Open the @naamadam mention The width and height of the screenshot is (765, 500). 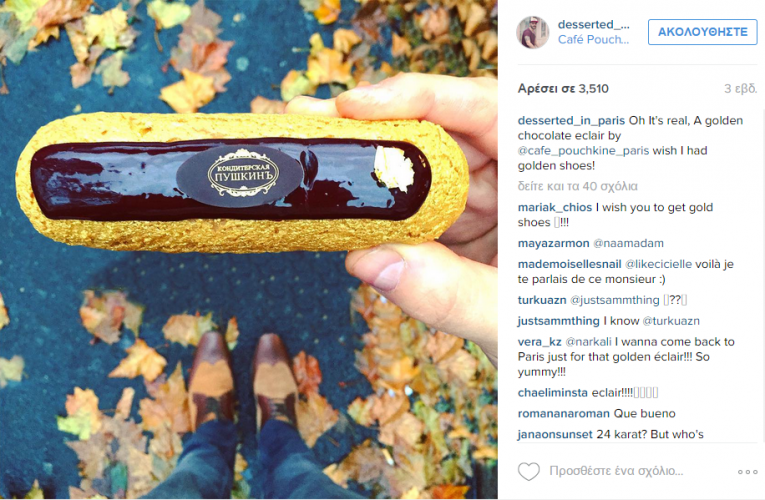[628, 243]
